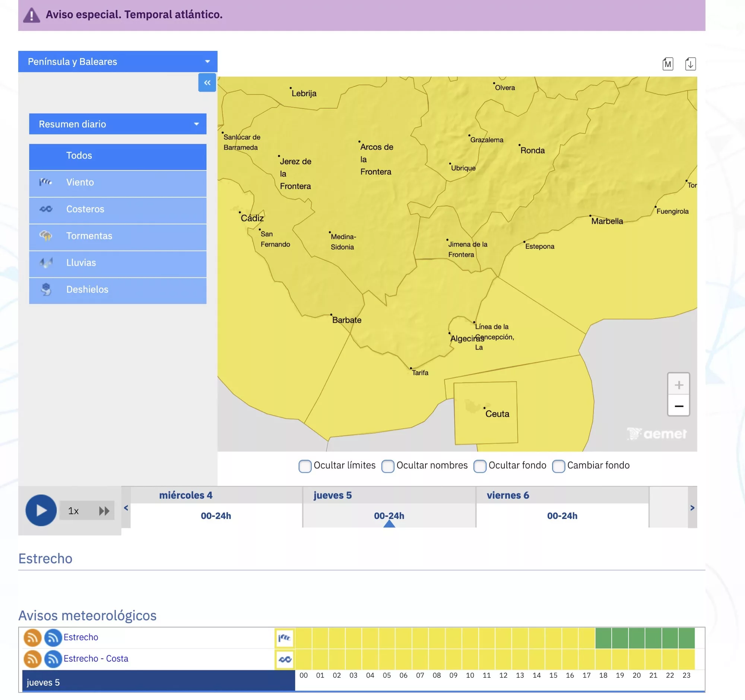This screenshot has height=700, width=745.
Task: Open the Península y Baleares dropdown
Action: (118, 61)
